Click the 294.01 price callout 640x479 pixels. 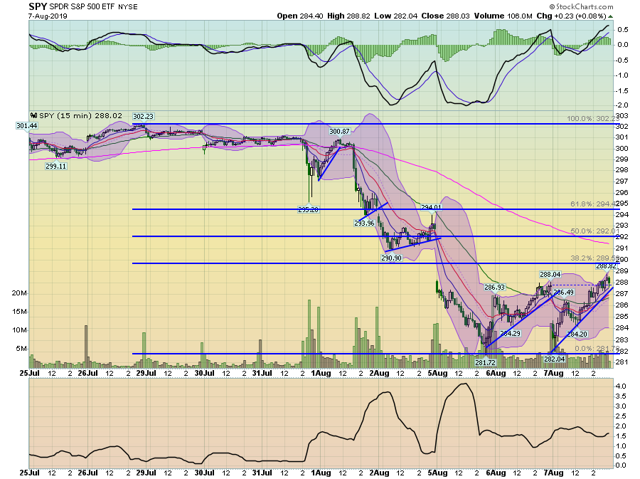click(x=431, y=207)
